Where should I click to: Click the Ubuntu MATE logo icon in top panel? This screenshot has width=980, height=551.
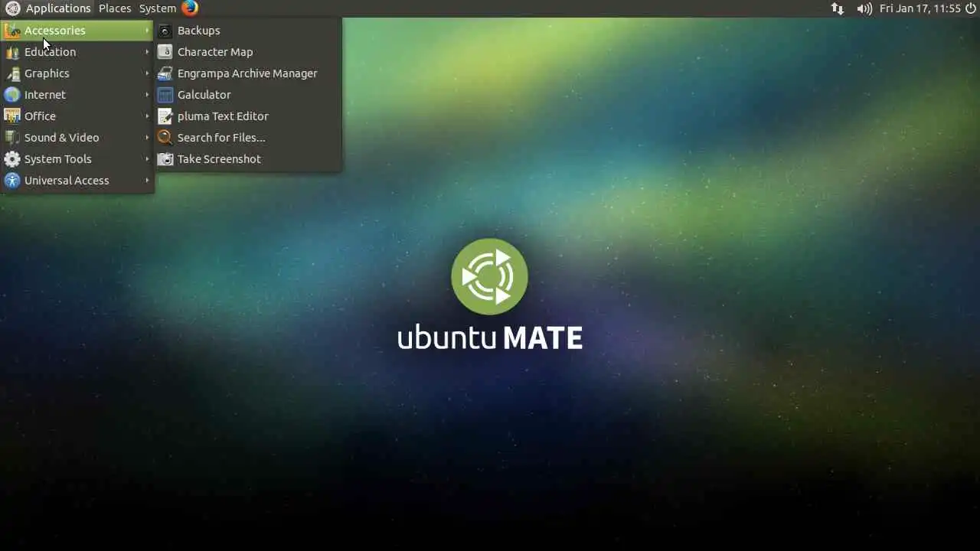(x=12, y=8)
